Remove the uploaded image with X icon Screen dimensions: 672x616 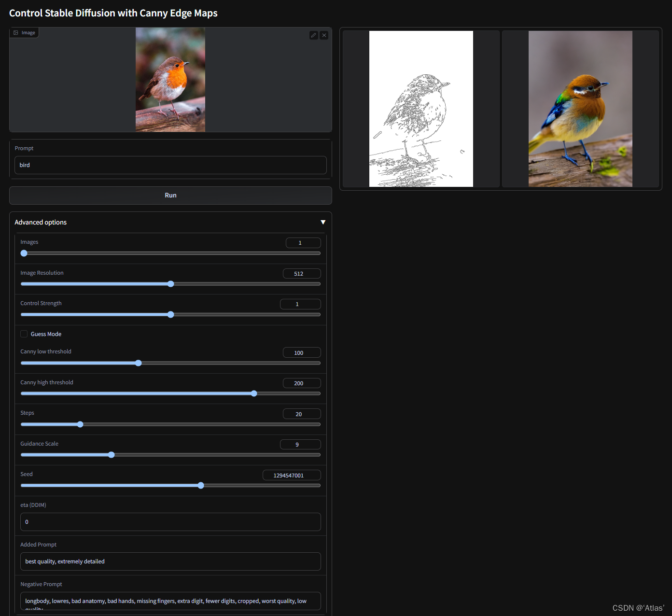(324, 35)
